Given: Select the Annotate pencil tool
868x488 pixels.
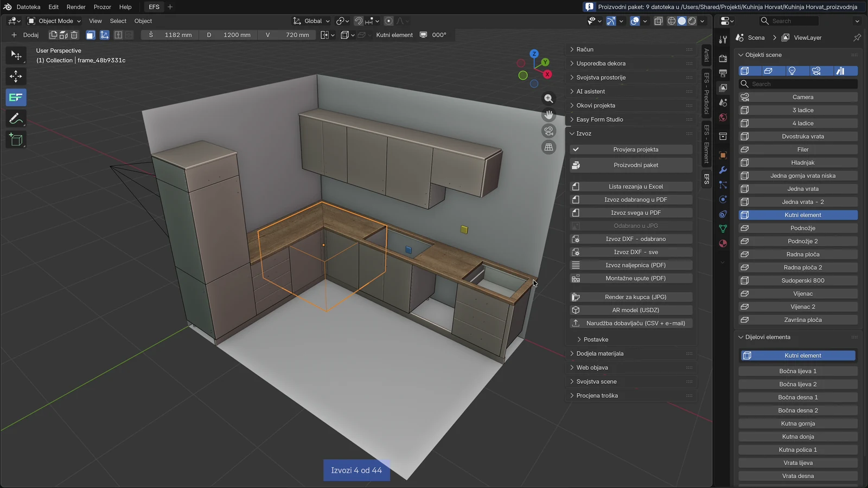Looking at the screenshot, I should 16,119.
